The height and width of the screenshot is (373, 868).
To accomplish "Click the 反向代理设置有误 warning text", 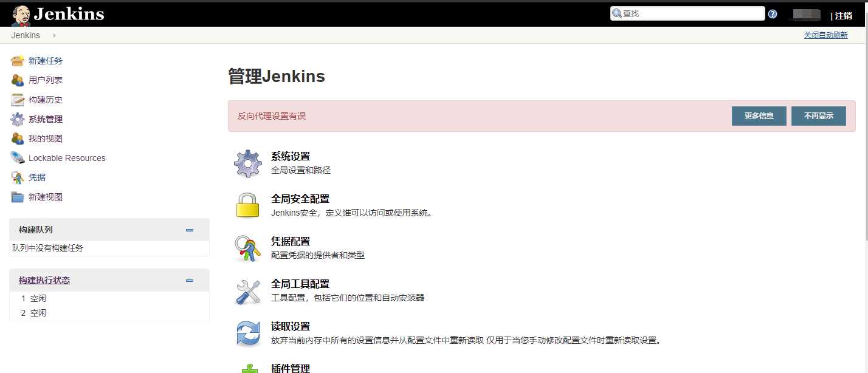I will pos(272,116).
